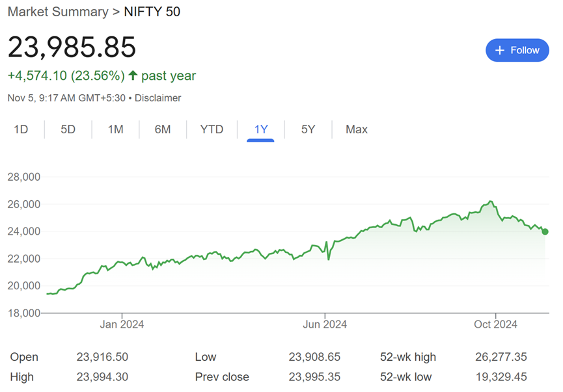The image size is (563, 392).
Task: Select the 5D time range tab
Action: (68, 129)
